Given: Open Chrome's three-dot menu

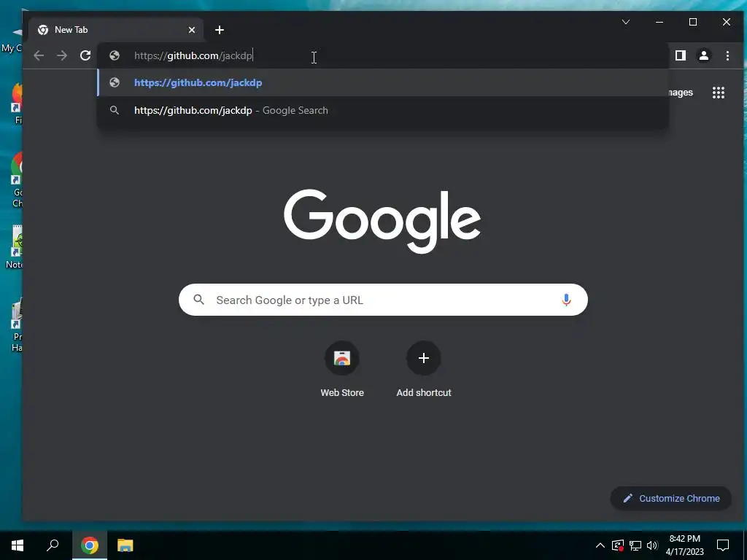Looking at the screenshot, I should point(727,55).
